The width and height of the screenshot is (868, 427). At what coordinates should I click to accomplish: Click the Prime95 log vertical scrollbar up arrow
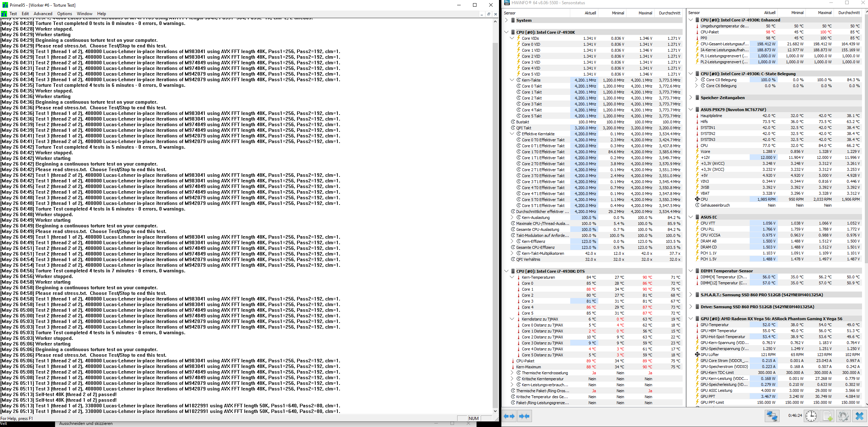coord(495,21)
